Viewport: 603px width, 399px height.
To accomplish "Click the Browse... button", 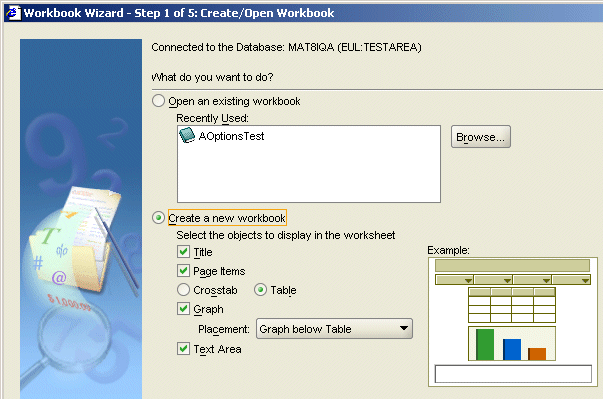I will coord(481,137).
